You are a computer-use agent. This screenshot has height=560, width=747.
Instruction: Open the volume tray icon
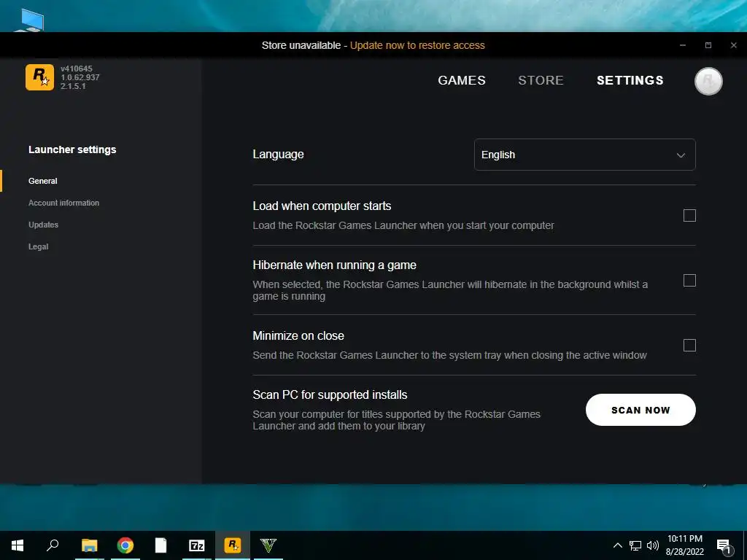point(653,545)
